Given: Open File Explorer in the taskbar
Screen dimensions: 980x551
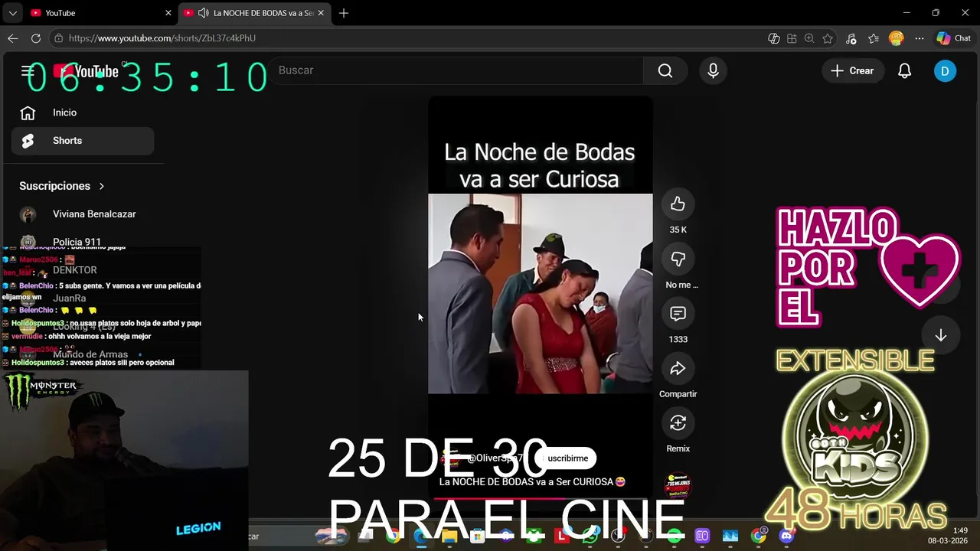Looking at the screenshot, I should point(449,536).
